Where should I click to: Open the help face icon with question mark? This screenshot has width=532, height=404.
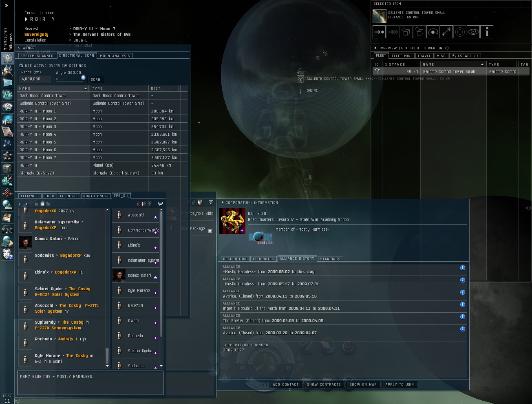coord(7,254)
